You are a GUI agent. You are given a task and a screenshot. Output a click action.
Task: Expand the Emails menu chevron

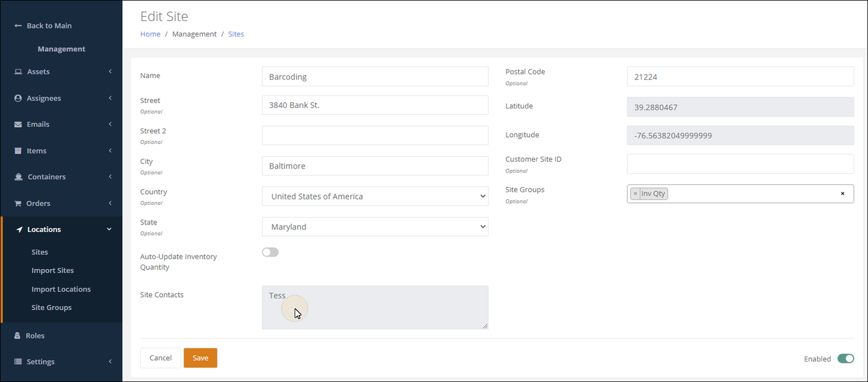point(110,124)
